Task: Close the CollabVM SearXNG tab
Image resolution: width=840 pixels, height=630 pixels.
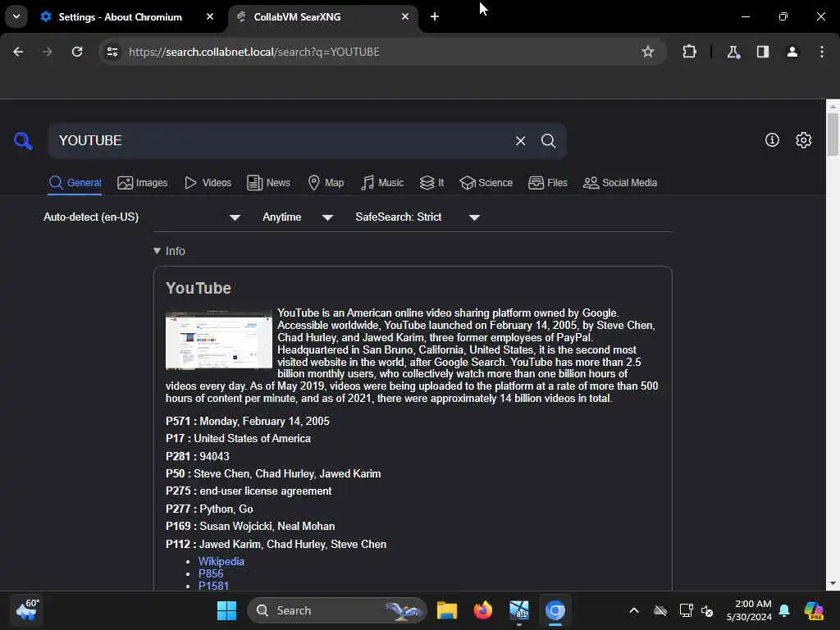Action: pos(405,16)
